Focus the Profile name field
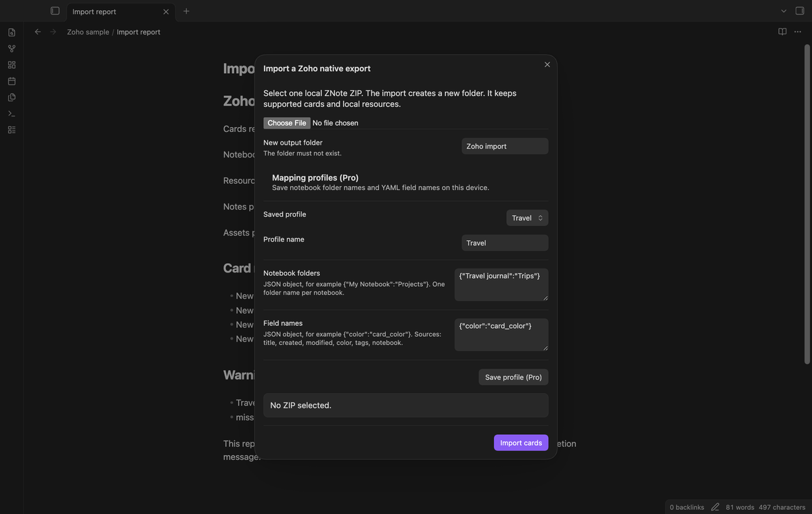This screenshot has height=514, width=812. pyautogui.click(x=505, y=243)
